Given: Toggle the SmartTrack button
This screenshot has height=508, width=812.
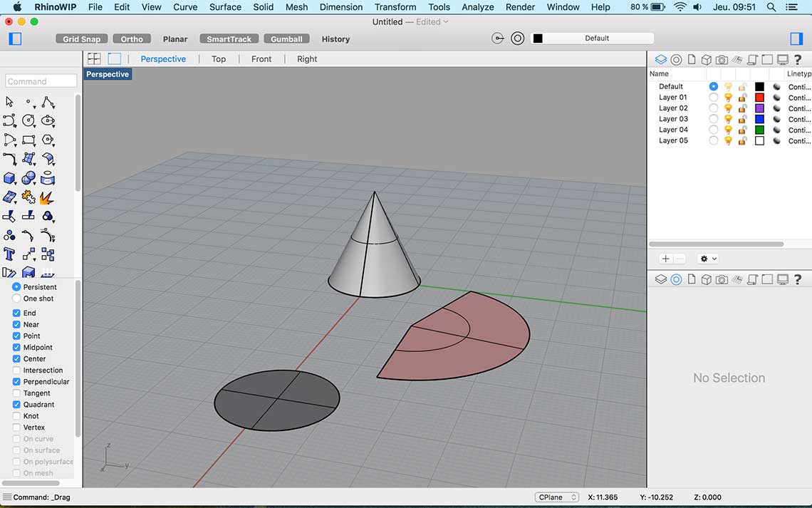Looking at the screenshot, I should click(x=229, y=39).
